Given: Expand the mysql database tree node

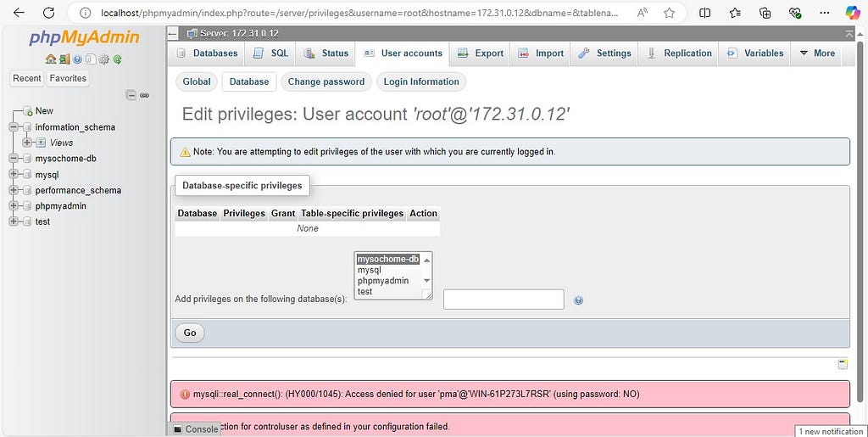Looking at the screenshot, I should pyautogui.click(x=14, y=175).
